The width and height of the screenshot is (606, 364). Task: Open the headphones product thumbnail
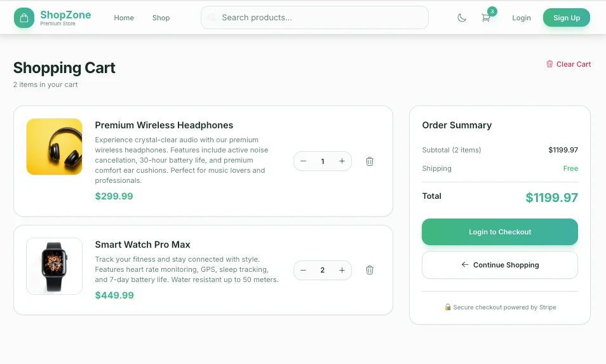point(54,147)
